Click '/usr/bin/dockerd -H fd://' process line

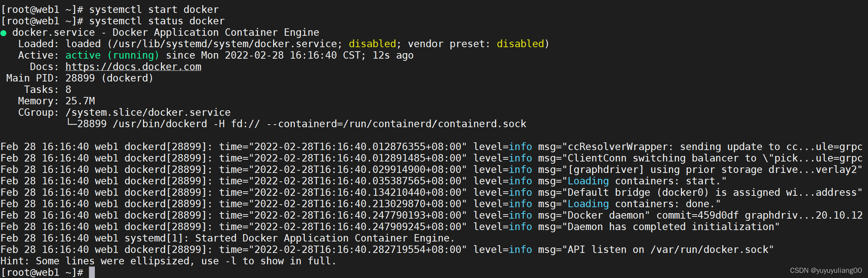(x=186, y=124)
